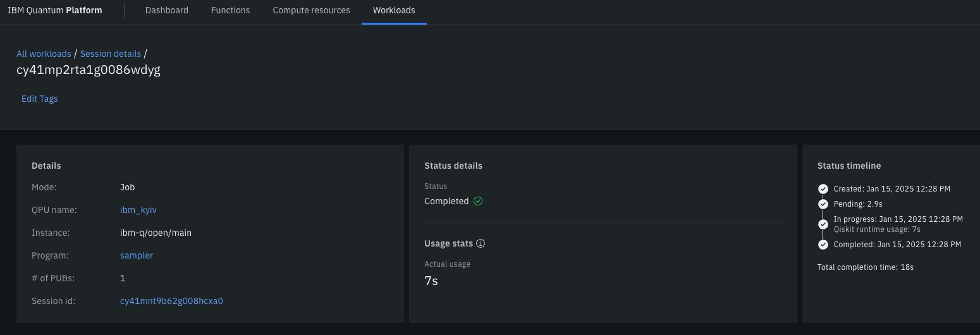This screenshot has width=980, height=335.
Task: Click the Pending timeline checkmark icon
Action: point(823,204)
